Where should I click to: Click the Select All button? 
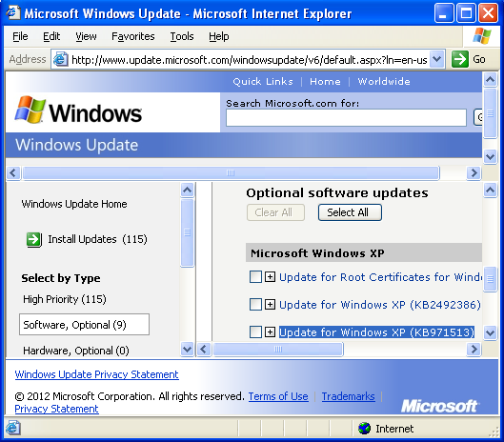point(350,212)
